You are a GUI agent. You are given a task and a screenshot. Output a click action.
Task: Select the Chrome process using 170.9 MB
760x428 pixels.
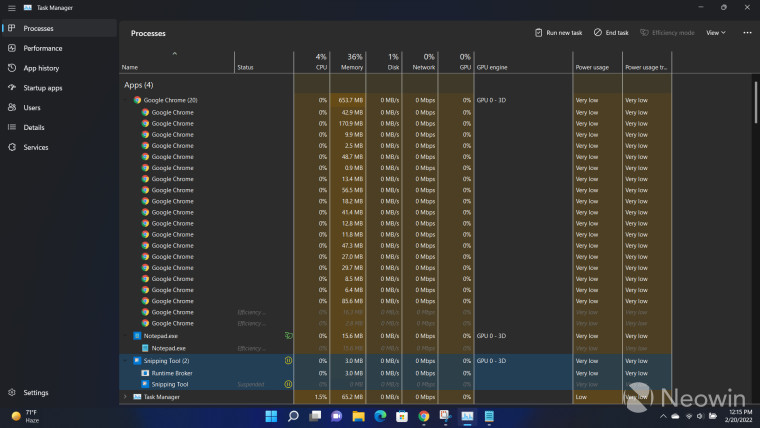(395, 124)
